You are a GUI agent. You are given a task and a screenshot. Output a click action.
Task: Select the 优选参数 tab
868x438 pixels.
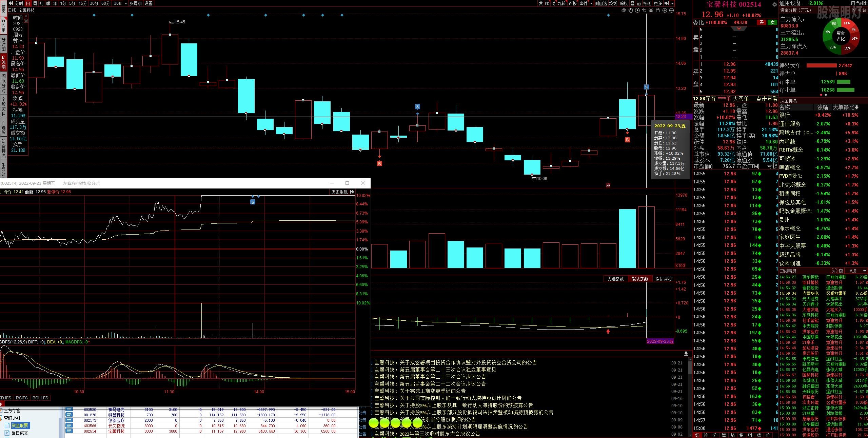615,279
